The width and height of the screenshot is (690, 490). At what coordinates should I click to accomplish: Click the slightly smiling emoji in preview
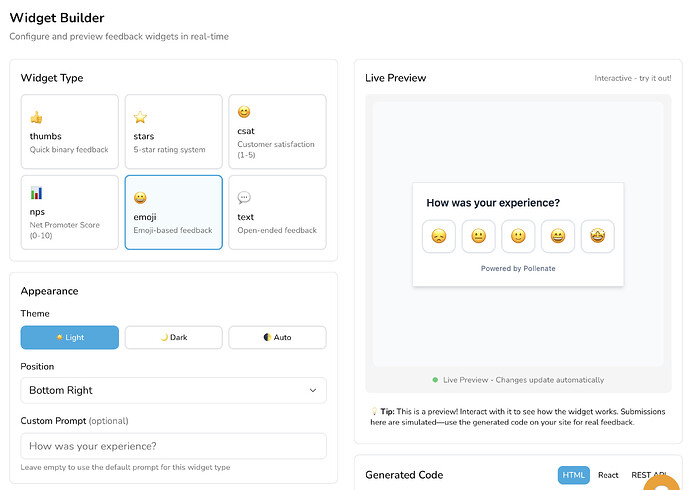[x=518, y=237]
